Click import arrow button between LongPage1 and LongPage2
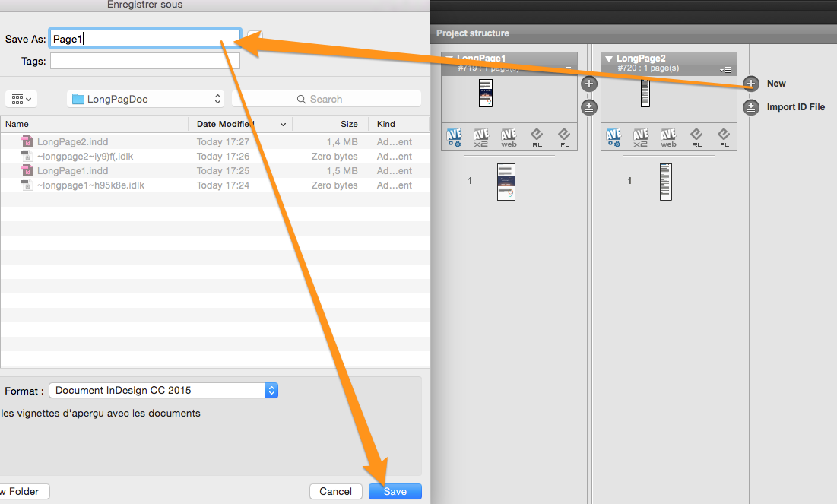 588,107
